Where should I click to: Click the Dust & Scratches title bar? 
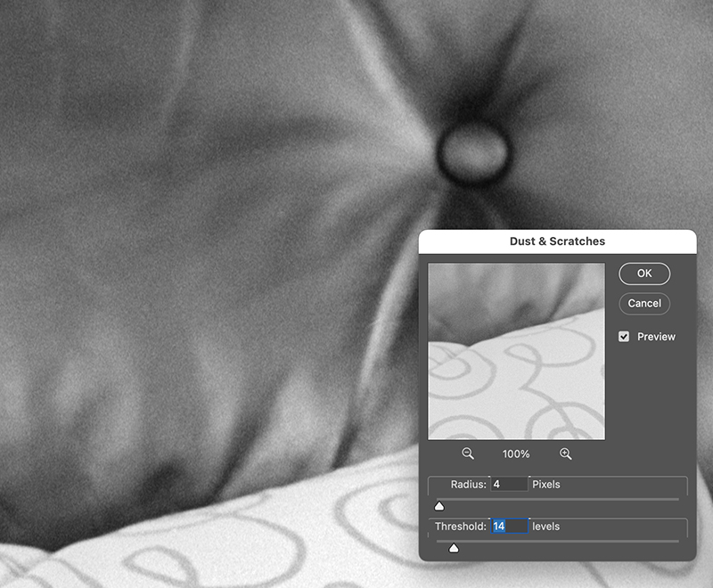557,241
